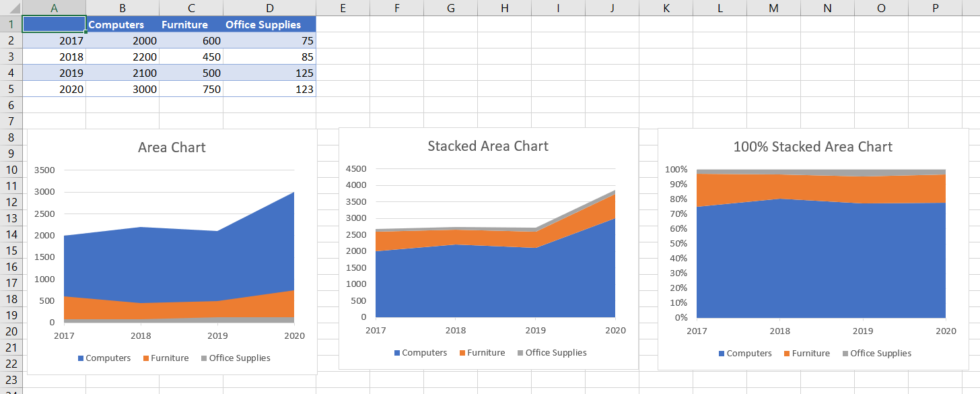Click the Stacked Area Chart title

click(487, 145)
